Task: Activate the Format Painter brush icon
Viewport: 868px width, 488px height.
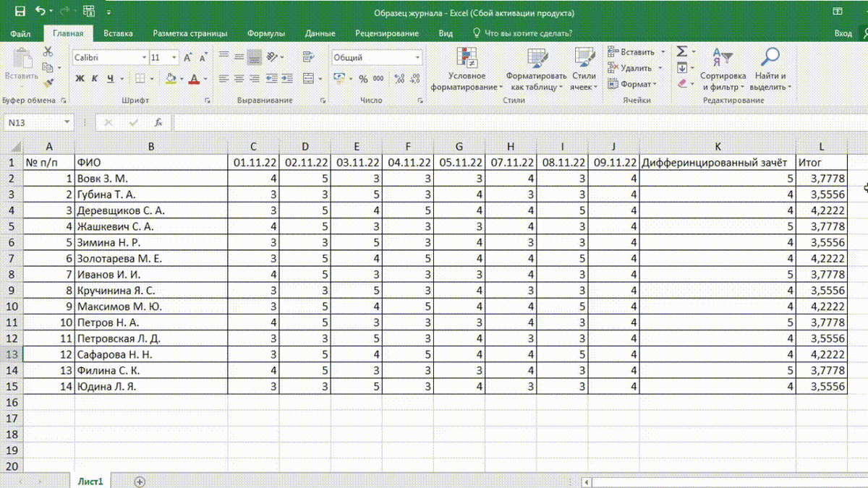Action: [x=48, y=84]
